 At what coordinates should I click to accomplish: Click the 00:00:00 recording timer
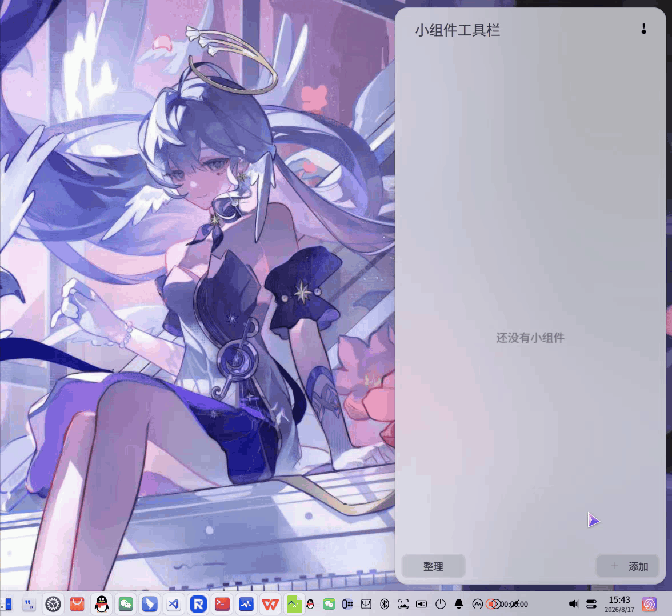tap(514, 604)
